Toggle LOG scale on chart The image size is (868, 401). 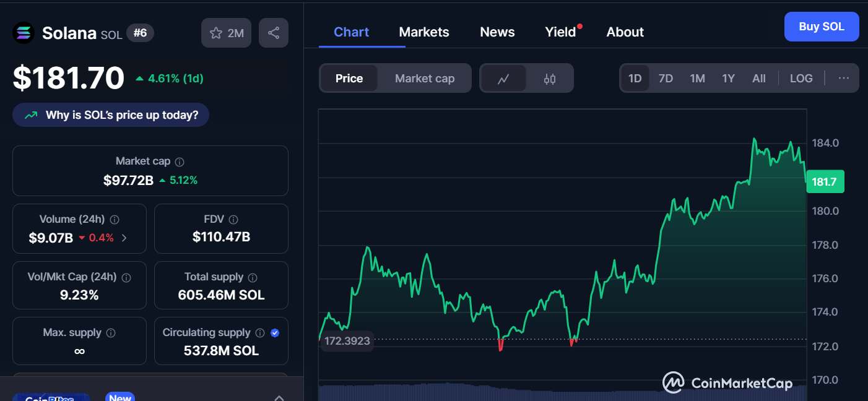(x=801, y=79)
